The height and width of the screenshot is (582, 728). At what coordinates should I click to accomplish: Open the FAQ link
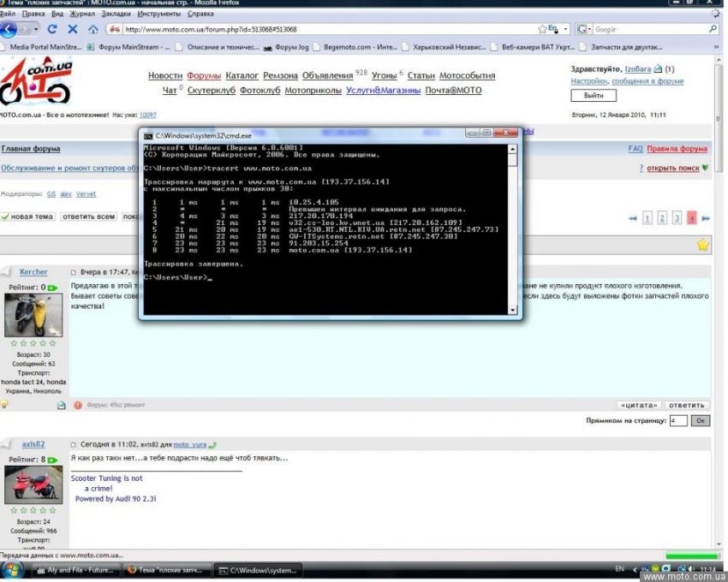636,149
